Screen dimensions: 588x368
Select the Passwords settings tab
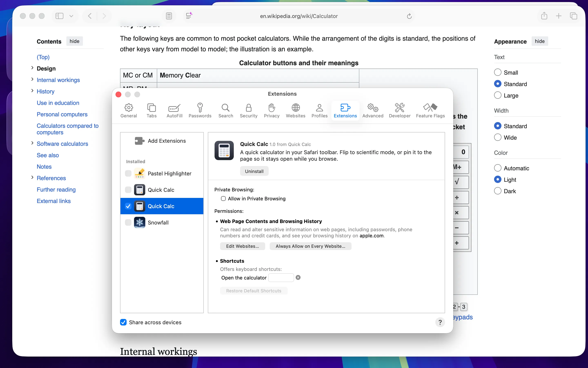(200, 110)
